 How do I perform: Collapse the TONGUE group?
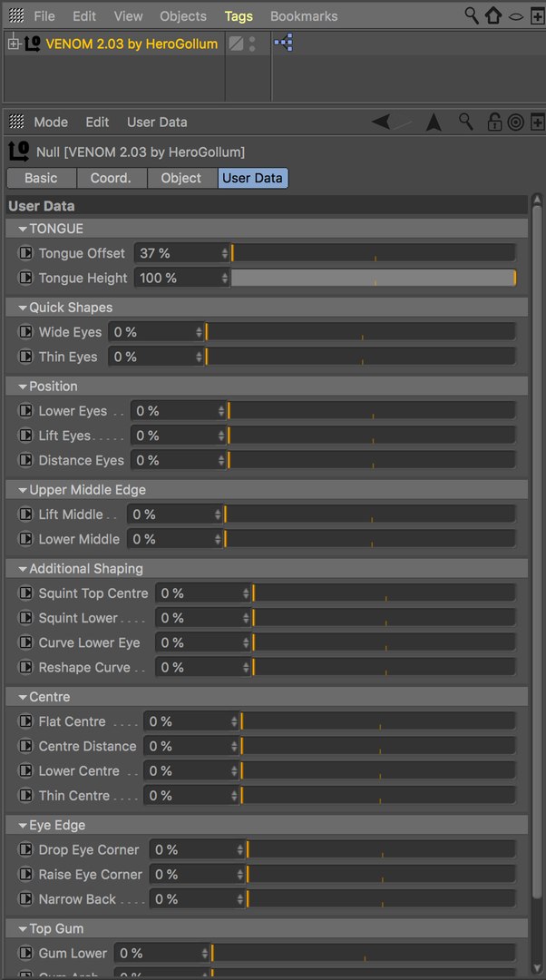(23, 229)
